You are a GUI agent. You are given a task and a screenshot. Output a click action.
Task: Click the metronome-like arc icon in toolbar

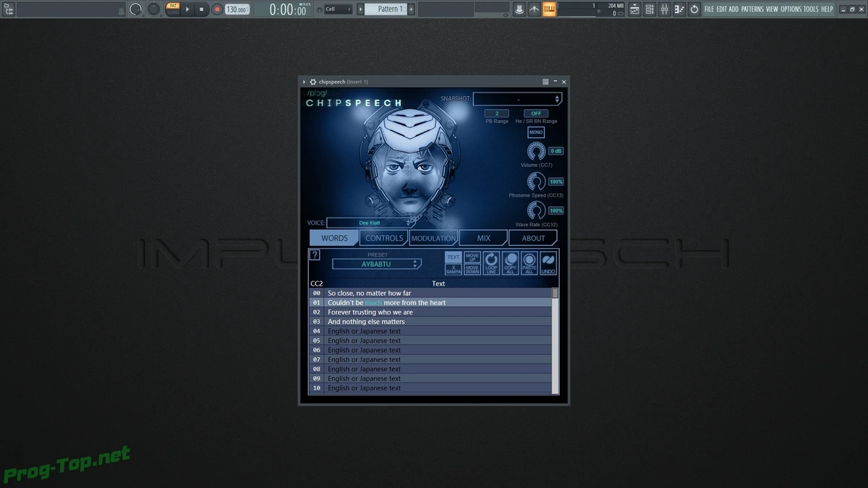535,9
